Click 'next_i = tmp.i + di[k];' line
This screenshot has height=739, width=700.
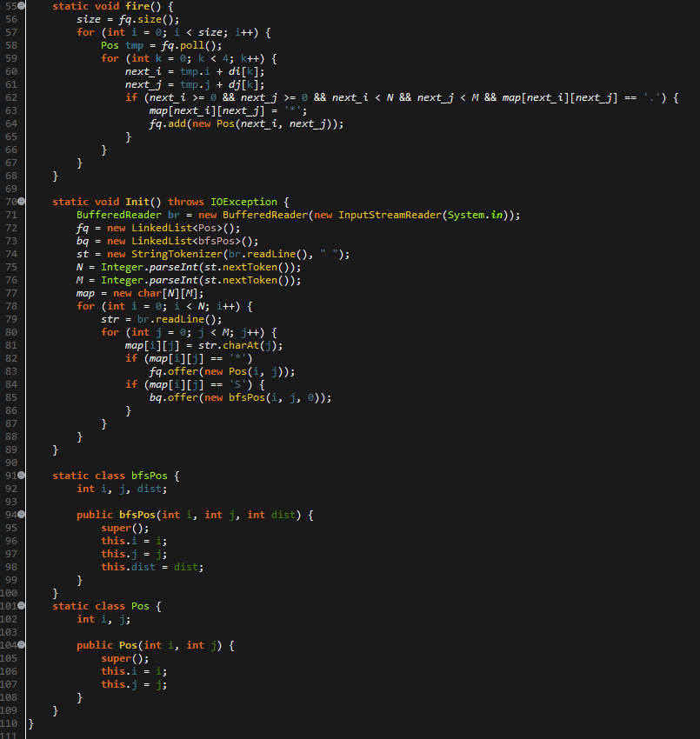click(195, 71)
